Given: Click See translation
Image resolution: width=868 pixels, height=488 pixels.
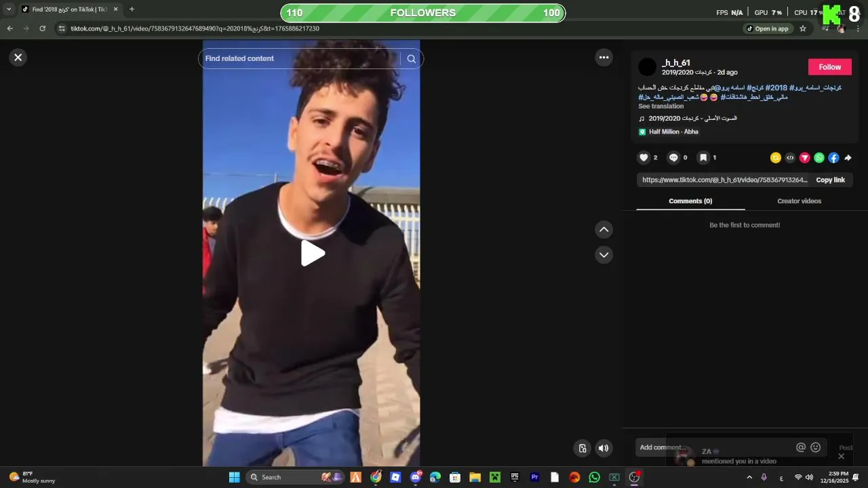Looking at the screenshot, I should [x=660, y=106].
